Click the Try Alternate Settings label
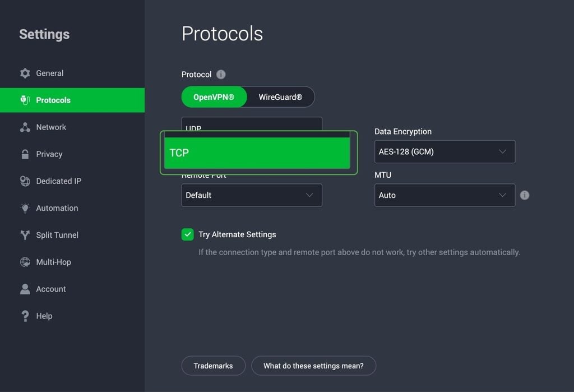The width and height of the screenshot is (574, 392). pyautogui.click(x=237, y=234)
